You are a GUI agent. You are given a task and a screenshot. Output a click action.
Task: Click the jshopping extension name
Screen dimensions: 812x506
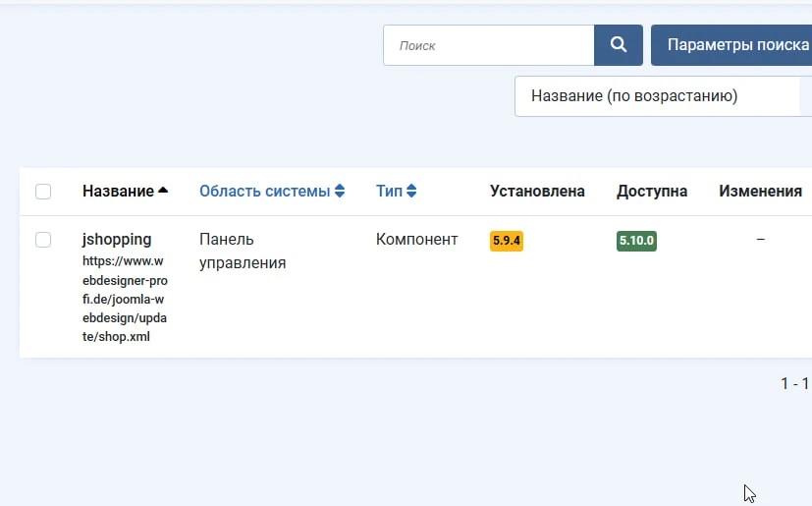(x=117, y=240)
